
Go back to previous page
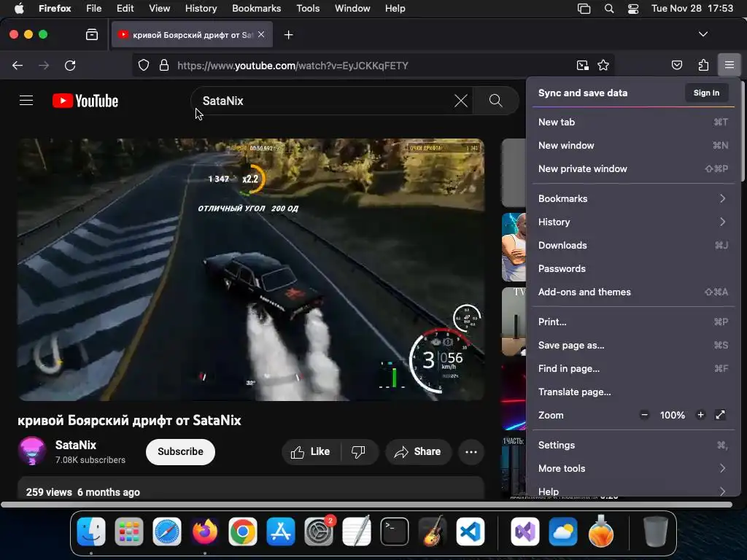pyautogui.click(x=18, y=65)
